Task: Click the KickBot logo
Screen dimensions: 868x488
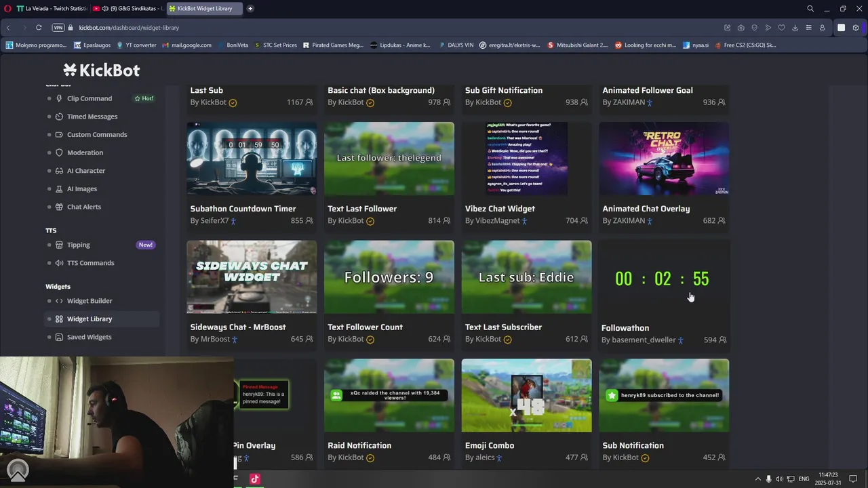Action: point(102,70)
